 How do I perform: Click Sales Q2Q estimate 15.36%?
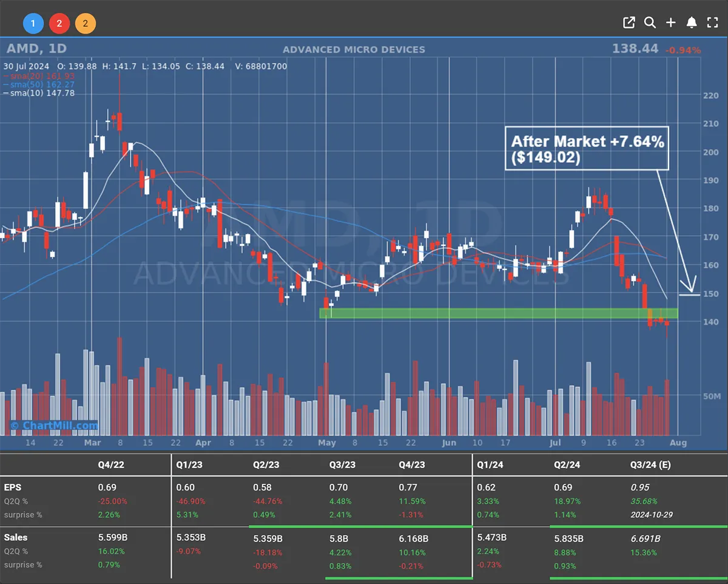coord(644,552)
